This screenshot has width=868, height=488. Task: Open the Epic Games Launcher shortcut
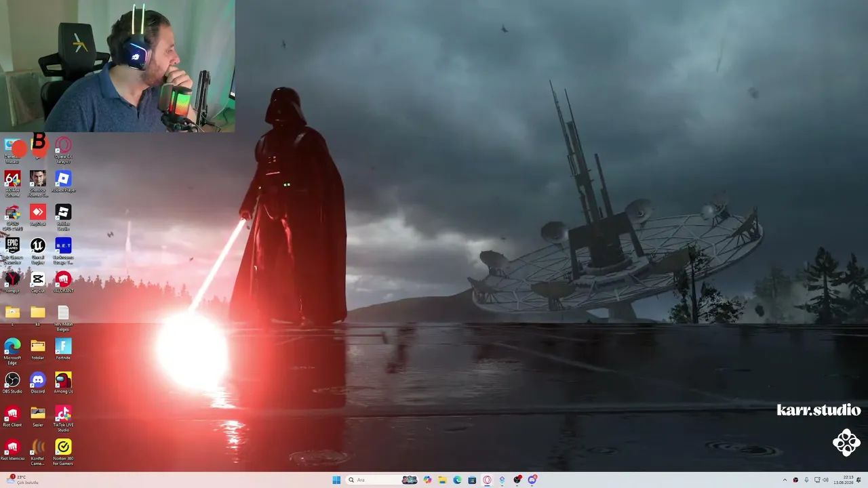pyautogui.click(x=12, y=250)
